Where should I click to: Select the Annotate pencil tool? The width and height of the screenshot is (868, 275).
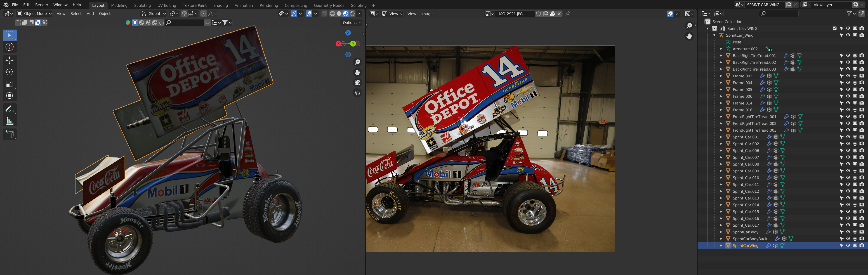point(9,109)
